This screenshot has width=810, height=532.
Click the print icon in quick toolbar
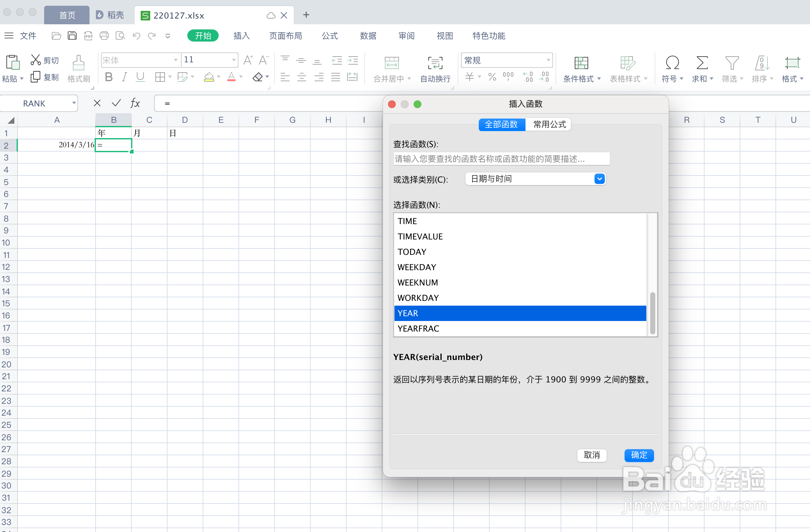(104, 36)
